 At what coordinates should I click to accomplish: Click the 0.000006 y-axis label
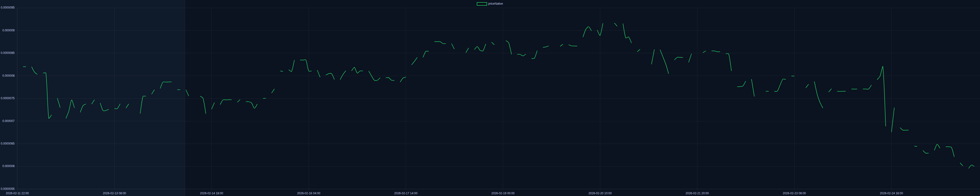click(x=8, y=166)
